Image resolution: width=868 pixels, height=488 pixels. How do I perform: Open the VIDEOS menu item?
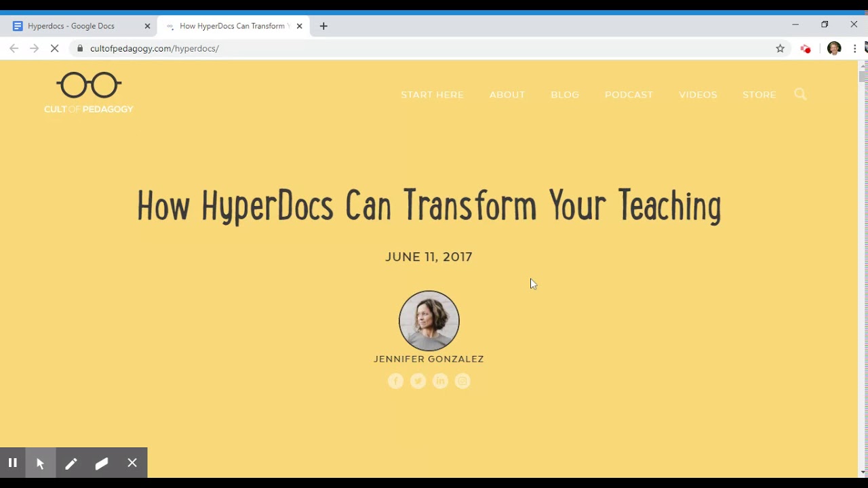[x=698, y=95]
